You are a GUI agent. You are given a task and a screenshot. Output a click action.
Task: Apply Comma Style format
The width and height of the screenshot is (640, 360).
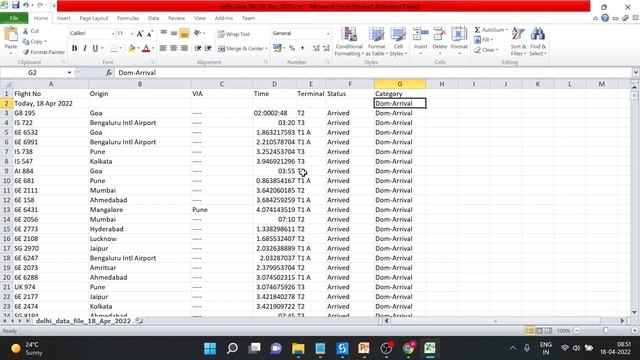coord(302,49)
